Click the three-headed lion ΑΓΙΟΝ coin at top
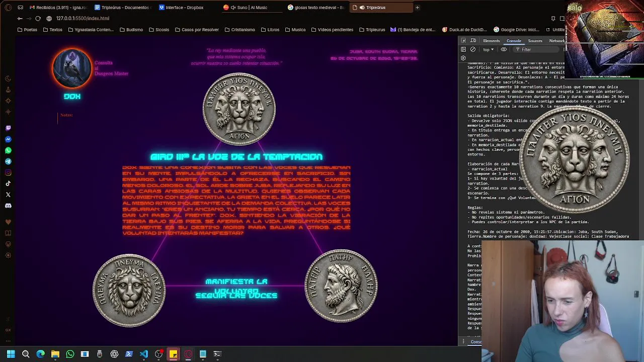644x362 pixels. [x=239, y=109]
